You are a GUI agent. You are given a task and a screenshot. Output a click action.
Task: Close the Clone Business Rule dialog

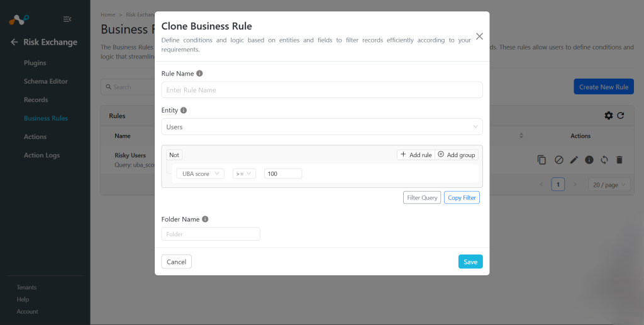(x=479, y=36)
